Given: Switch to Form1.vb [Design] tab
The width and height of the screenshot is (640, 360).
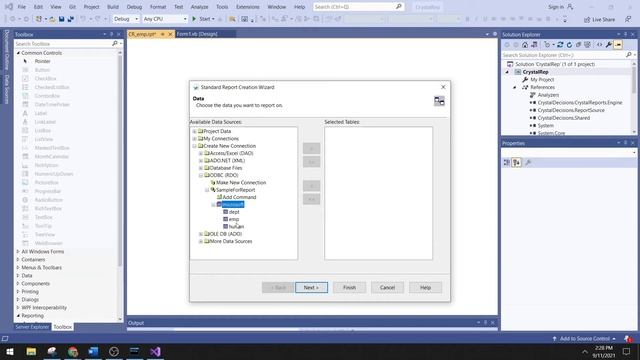Looking at the screenshot, I should (x=197, y=34).
